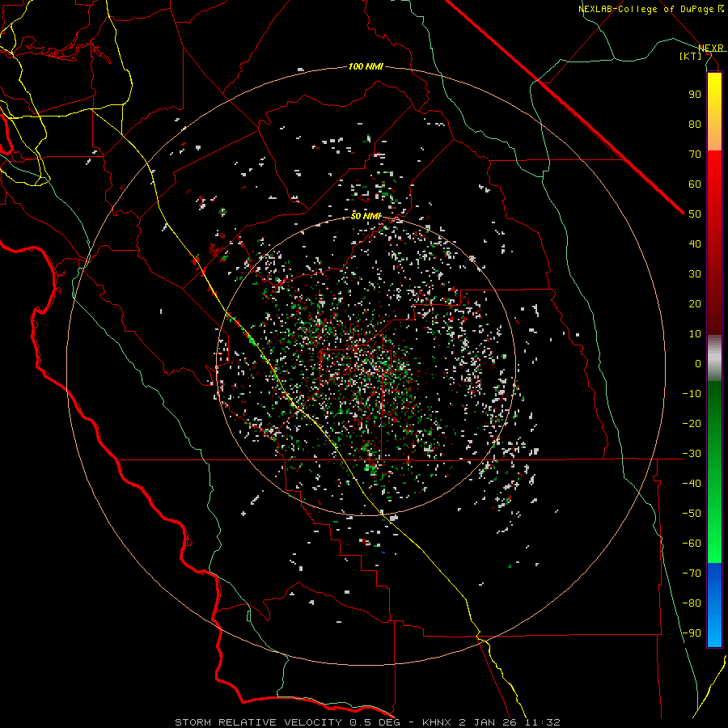Click the 10 value on the velocity scale
The height and width of the screenshot is (728, 728).
695,334
